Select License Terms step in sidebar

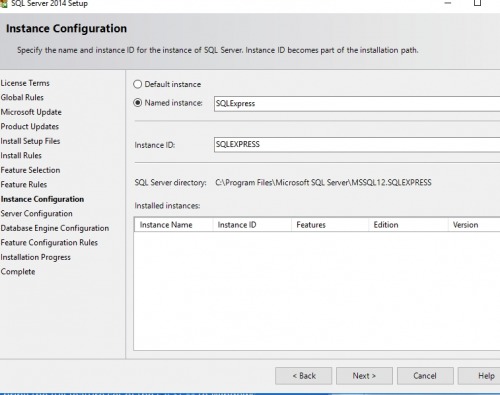point(25,83)
